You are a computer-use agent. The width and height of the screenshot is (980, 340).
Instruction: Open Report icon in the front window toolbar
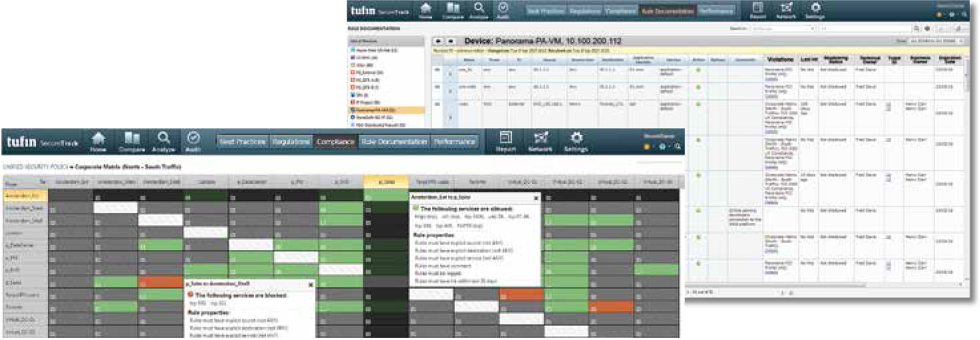506,140
